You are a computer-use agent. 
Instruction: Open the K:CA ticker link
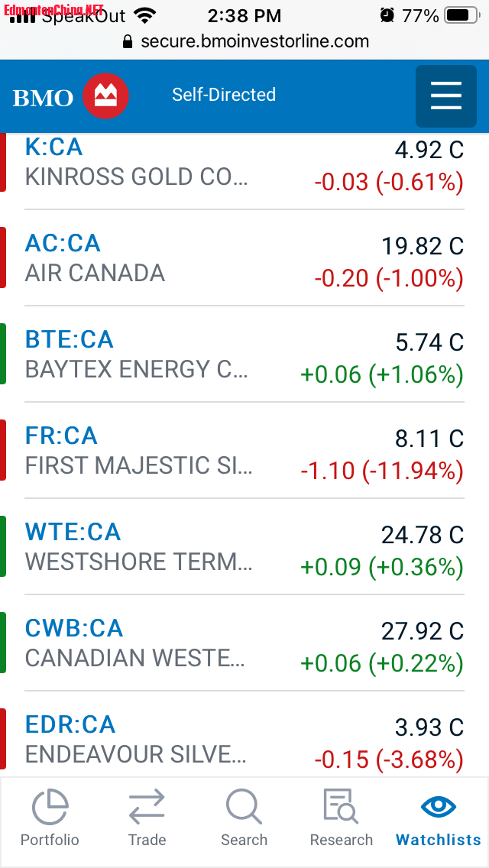tap(53, 147)
